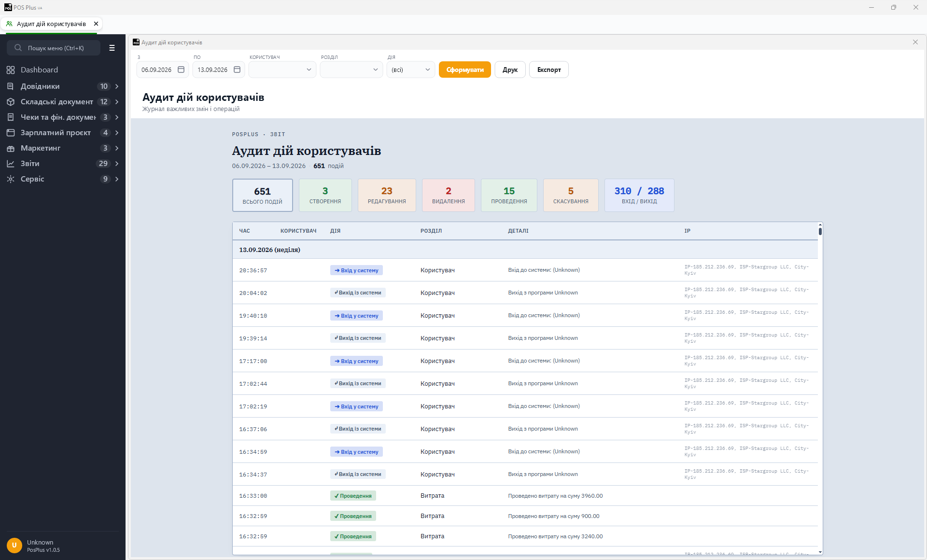Click the user avatar U icon
The width and height of the screenshot is (927, 560).
click(x=14, y=546)
